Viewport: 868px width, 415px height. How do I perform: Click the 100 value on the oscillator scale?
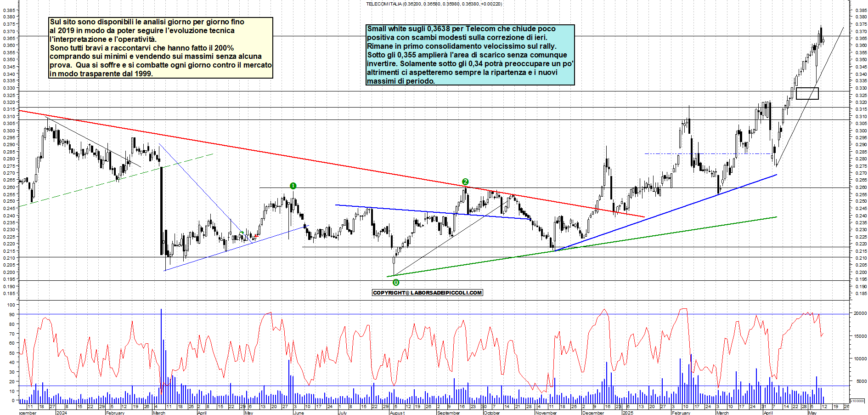coord(11,305)
